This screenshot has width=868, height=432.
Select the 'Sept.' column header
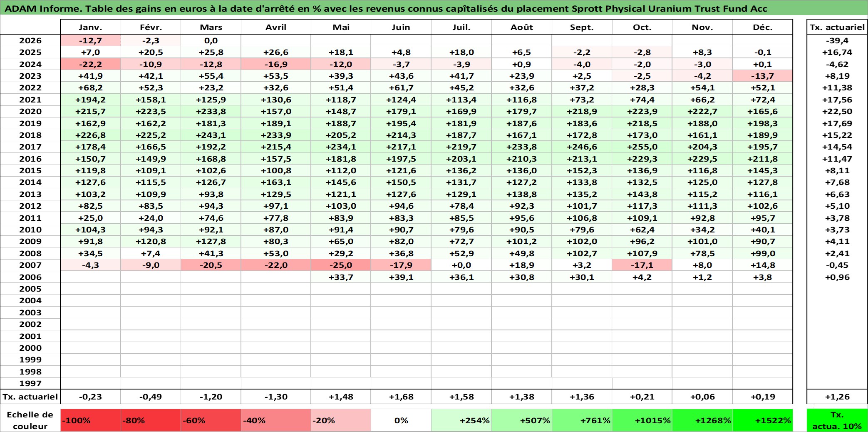pos(582,27)
